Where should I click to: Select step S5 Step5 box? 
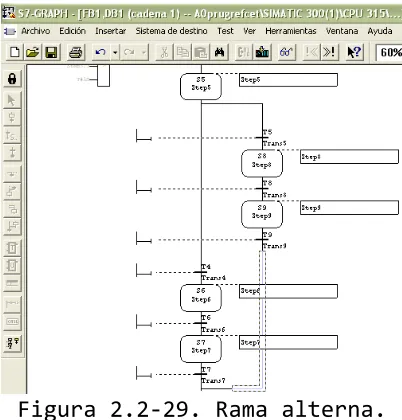click(201, 87)
